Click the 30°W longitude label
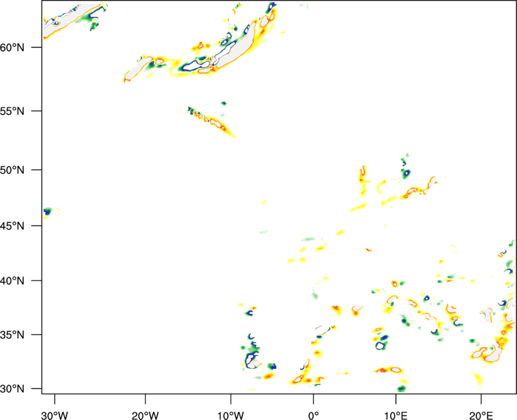The height and width of the screenshot is (420, 517). coord(54,415)
